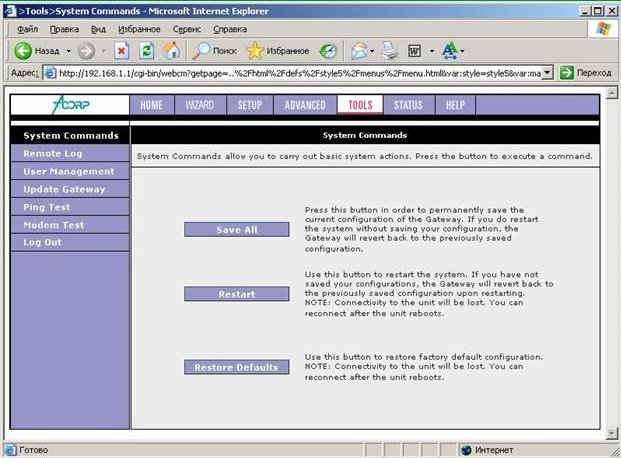Open the Сервис menu

(187, 29)
